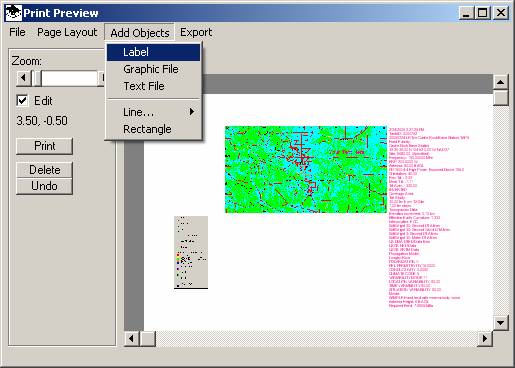The image size is (515, 368).
Task: Click the Print button
Action: (x=44, y=146)
